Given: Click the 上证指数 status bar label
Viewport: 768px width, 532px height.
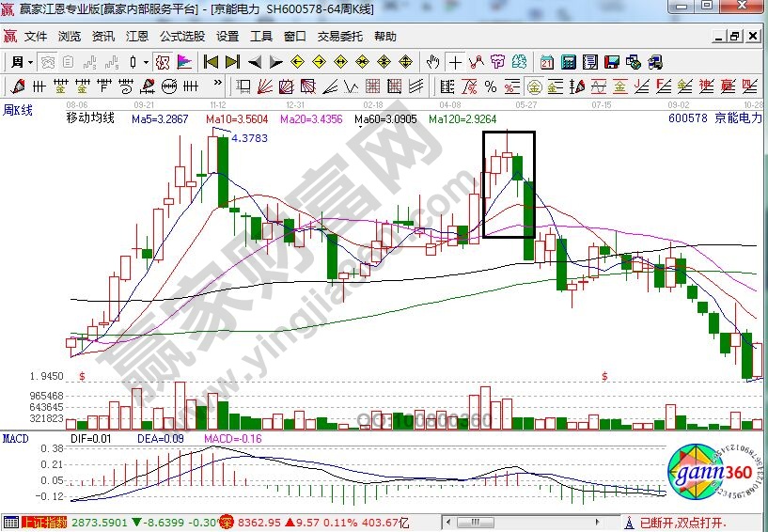Looking at the screenshot, I should tap(44, 523).
